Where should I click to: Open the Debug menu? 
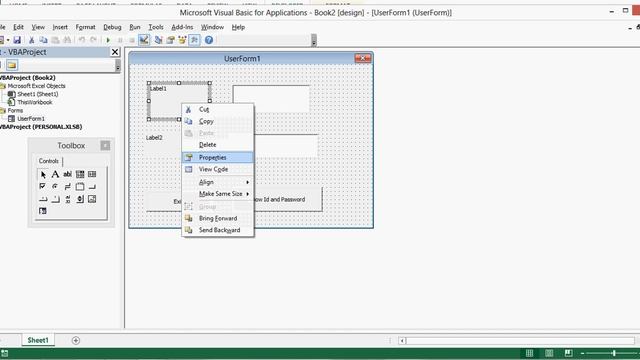pyautogui.click(x=112, y=27)
